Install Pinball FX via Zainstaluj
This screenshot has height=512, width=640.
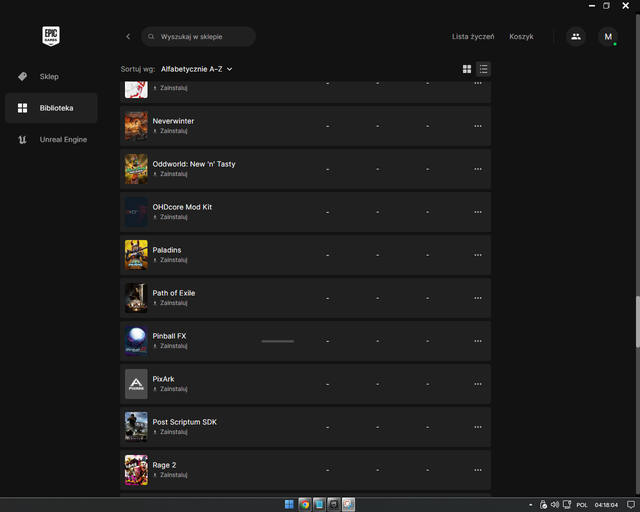pos(170,346)
